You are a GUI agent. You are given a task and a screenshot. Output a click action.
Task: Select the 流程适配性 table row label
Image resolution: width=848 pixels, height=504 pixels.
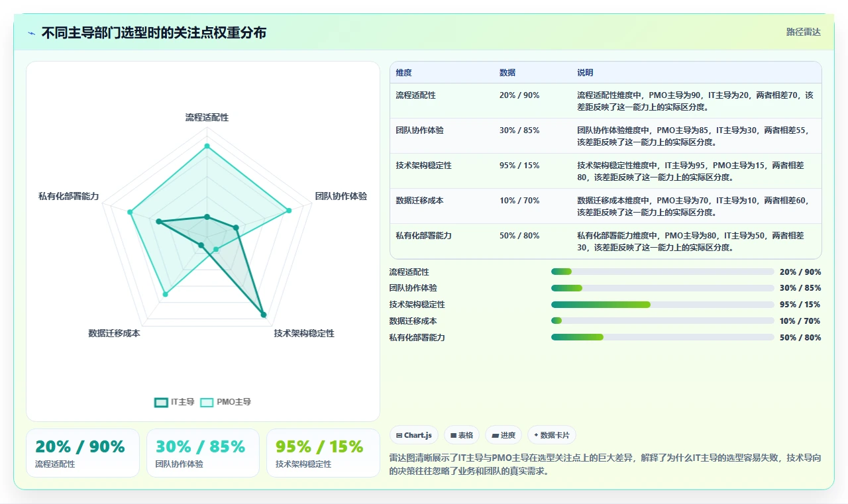click(416, 95)
